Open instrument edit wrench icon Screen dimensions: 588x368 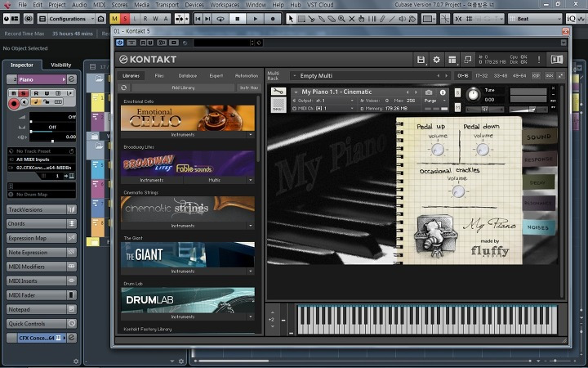[x=278, y=92]
